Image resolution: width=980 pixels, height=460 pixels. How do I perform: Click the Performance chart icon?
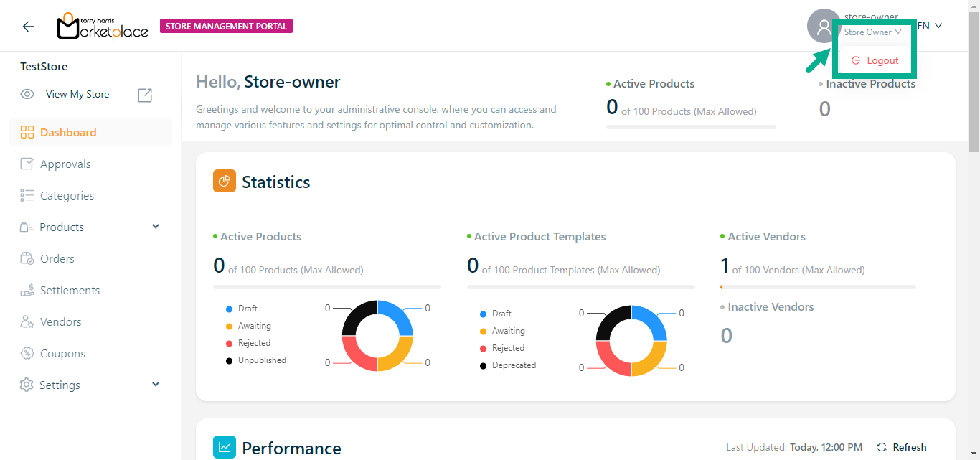point(225,447)
